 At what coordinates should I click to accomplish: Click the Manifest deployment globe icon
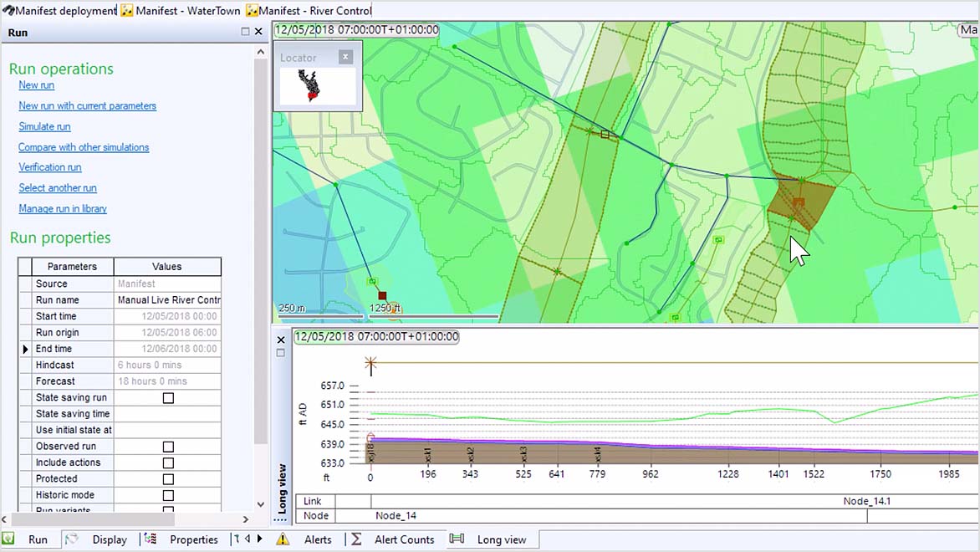[x=7, y=11]
